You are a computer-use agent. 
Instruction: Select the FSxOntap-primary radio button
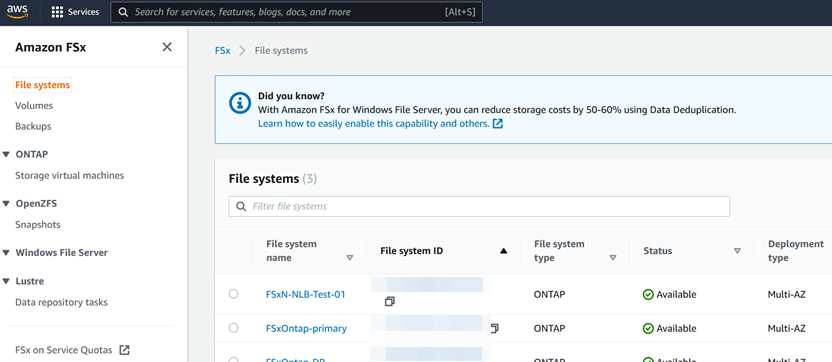(233, 328)
